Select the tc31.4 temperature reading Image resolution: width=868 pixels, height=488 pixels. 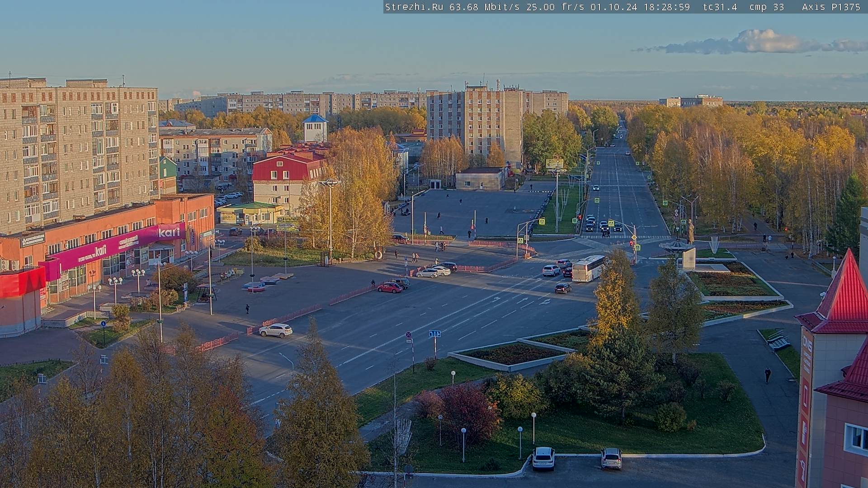tap(720, 7)
